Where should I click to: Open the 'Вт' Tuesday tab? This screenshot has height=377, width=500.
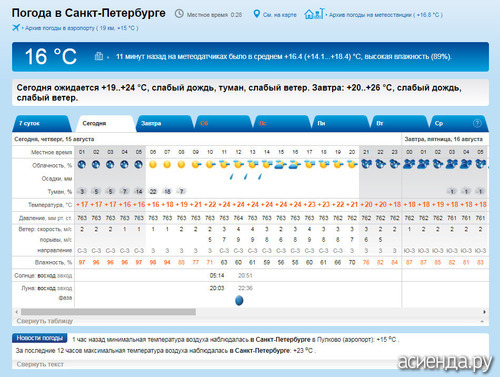pyautogui.click(x=399, y=123)
